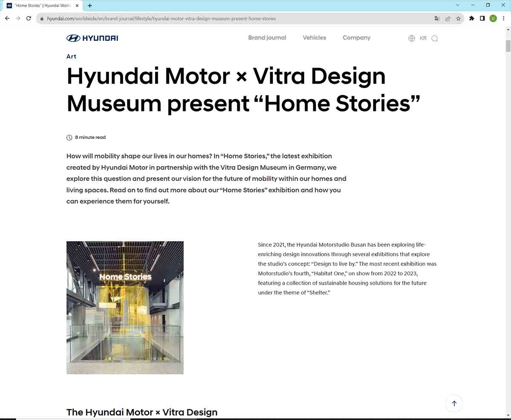The image size is (511, 420).
Task: Click the browser back arrow
Action: (7, 18)
